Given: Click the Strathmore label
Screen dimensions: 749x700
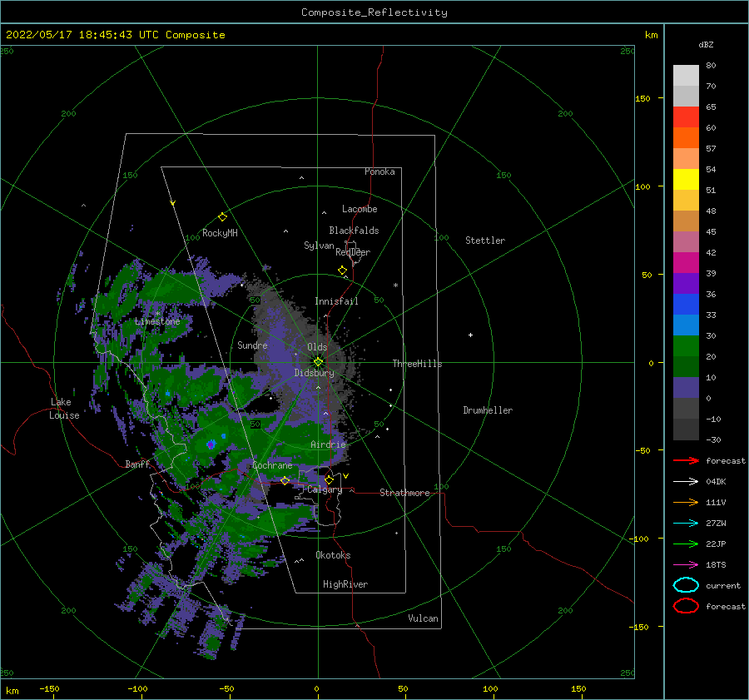Looking at the screenshot, I should [404, 493].
